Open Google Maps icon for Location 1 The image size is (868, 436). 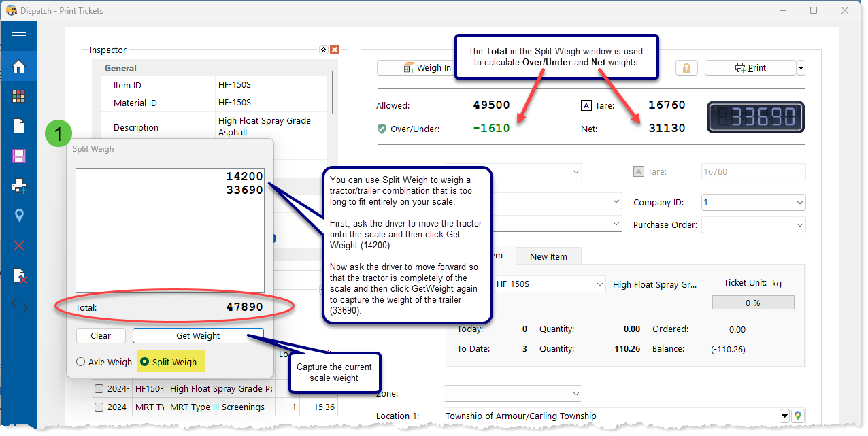799,416
